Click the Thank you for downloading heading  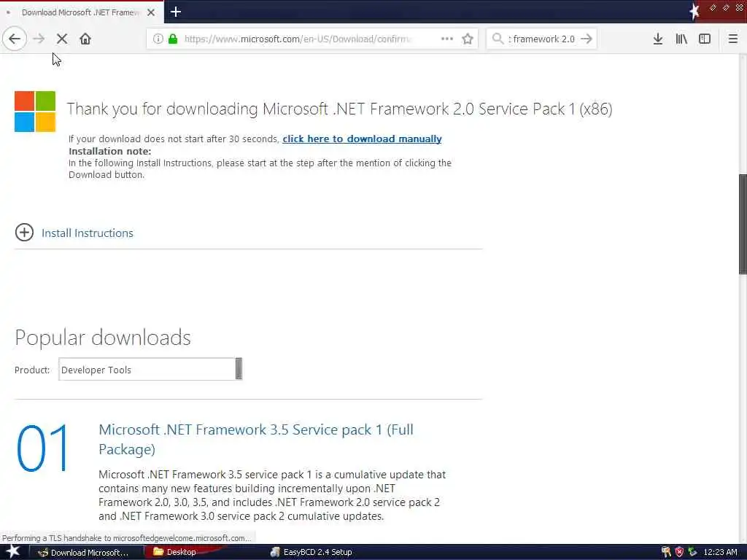coord(339,109)
